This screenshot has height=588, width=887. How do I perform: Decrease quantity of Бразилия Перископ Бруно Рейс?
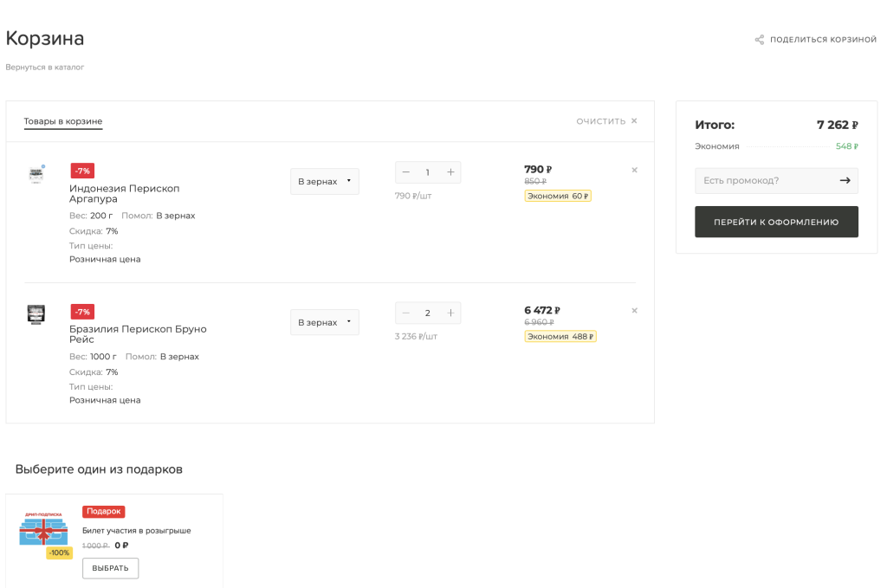pos(405,313)
